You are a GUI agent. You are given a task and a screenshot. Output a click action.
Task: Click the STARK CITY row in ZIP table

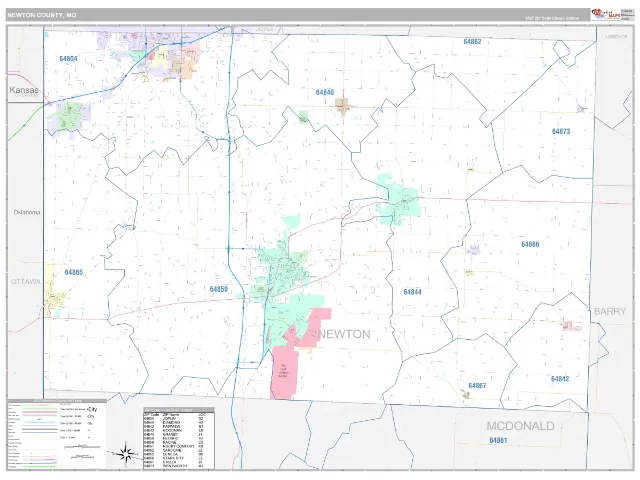click(x=179, y=458)
